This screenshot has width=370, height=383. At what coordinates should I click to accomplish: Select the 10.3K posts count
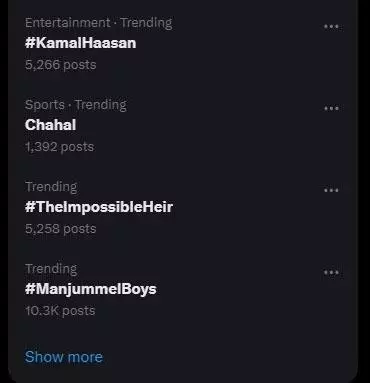coord(60,311)
